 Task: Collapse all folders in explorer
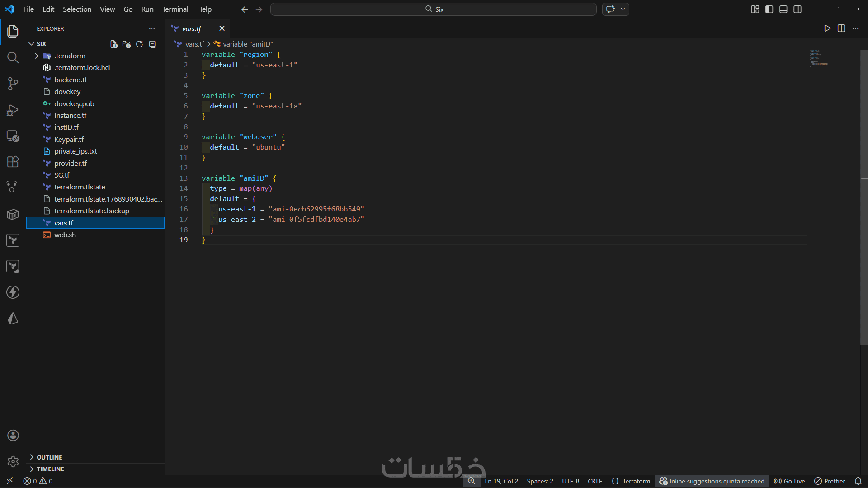tap(153, 44)
